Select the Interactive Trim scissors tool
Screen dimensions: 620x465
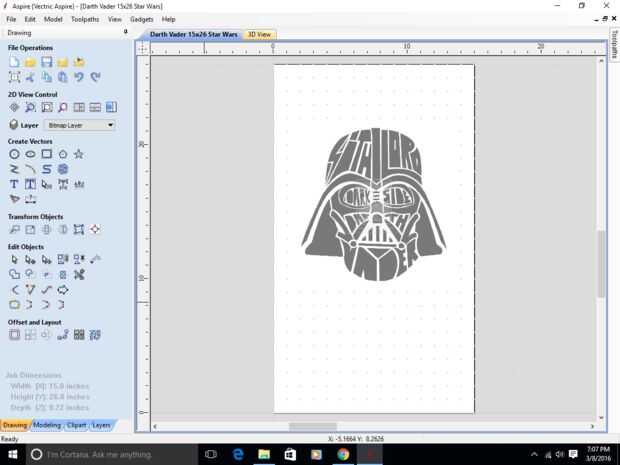(x=79, y=274)
